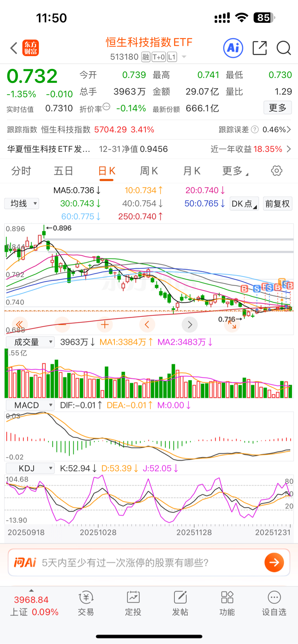Tap the T+0 badge
The image size is (298, 644).
(159, 57)
